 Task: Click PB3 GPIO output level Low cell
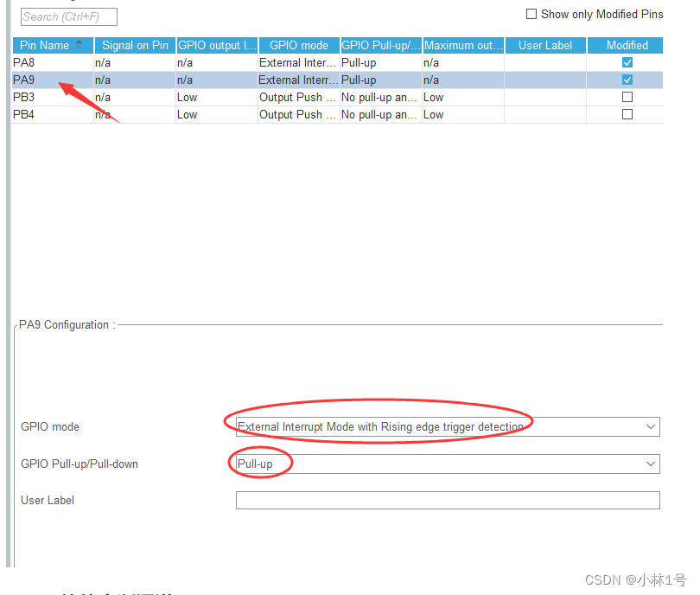click(217, 98)
